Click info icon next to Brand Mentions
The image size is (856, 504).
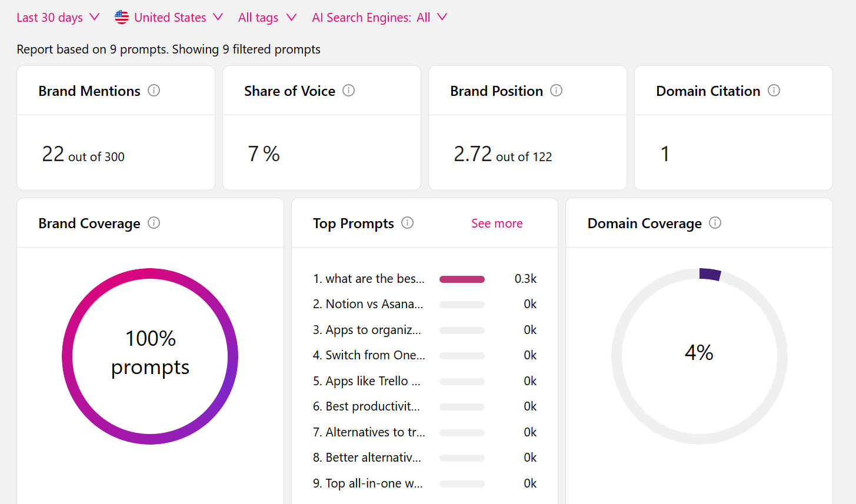pos(154,91)
